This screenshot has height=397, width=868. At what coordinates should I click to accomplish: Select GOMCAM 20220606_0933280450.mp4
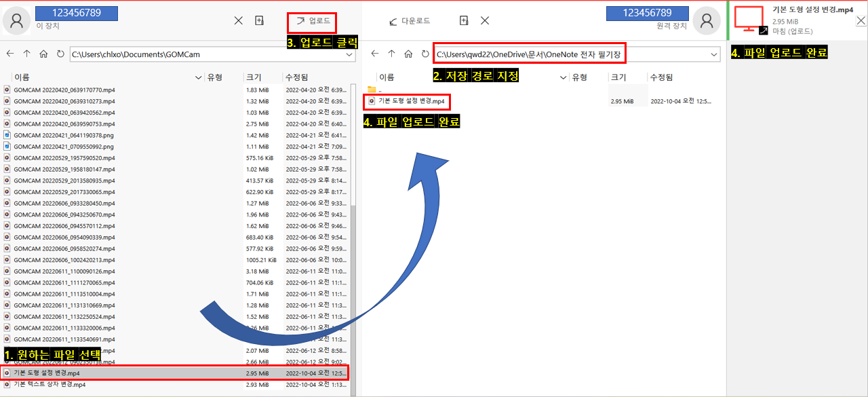pos(64,204)
